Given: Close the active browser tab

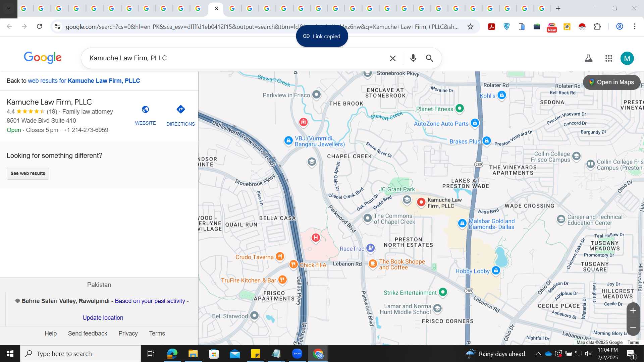Looking at the screenshot, I should pos(216,8).
